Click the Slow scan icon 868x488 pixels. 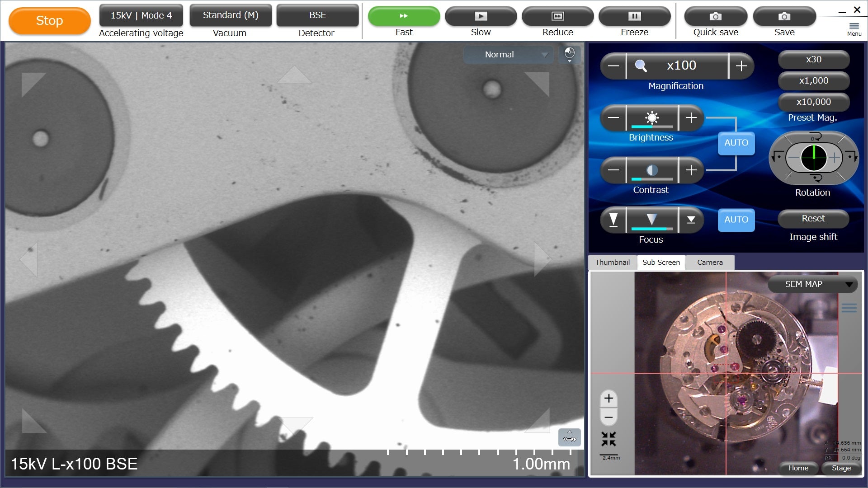click(x=481, y=16)
